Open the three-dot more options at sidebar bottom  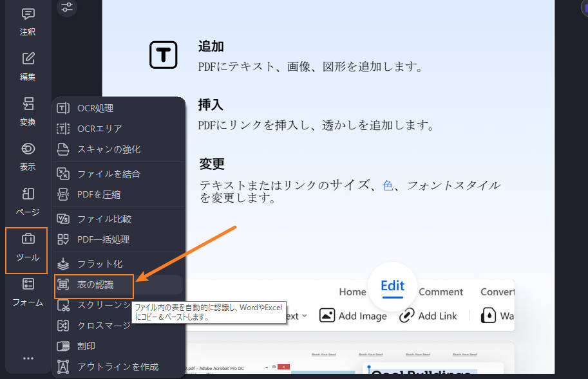point(27,358)
